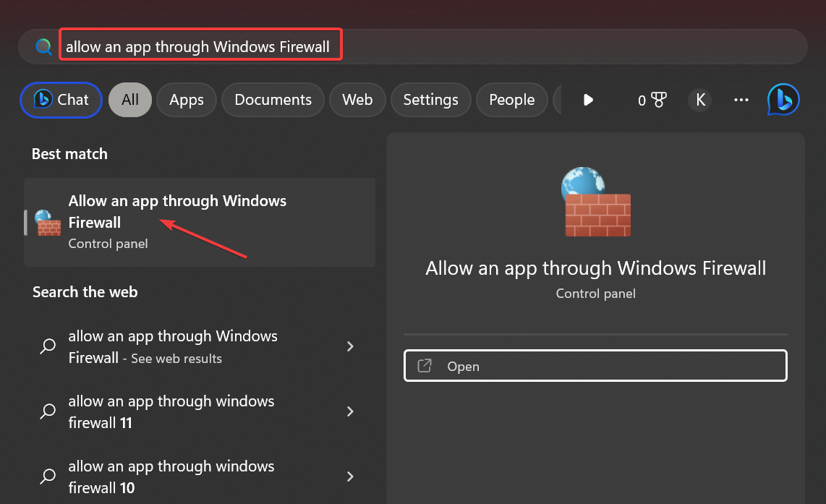Open the three-dot more options menu
826x504 pixels.
tap(741, 100)
